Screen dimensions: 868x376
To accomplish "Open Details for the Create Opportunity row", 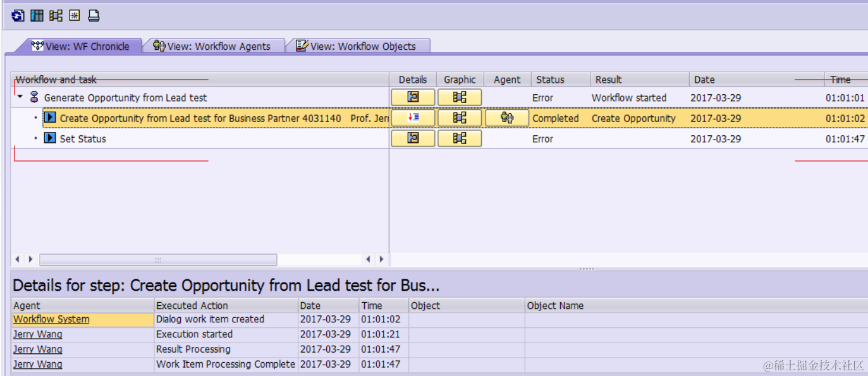I will (x=413, y=118).
